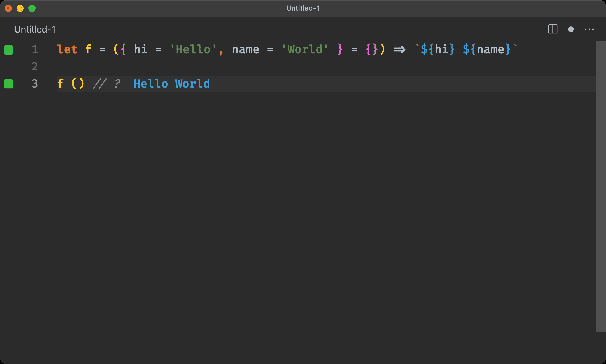This screenshot has height=364, width=606.
Task: Click the 'World' string literal
Action: click(x=305, y=49)
